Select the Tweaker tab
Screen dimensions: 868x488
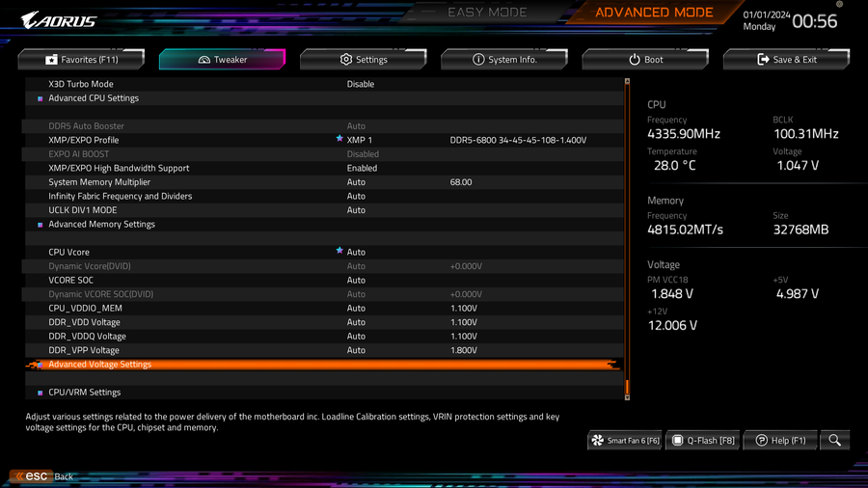[x=222, y=59]
